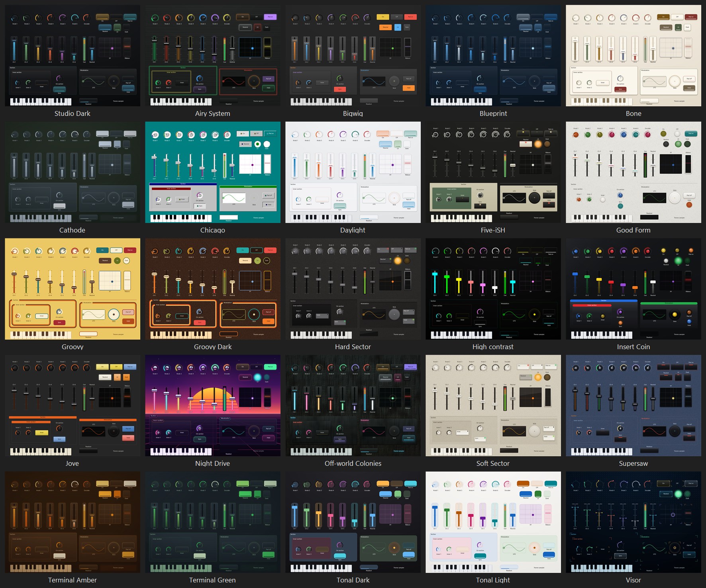Select the Studio Dark theme thumbnail

click(x=73, y=56)
